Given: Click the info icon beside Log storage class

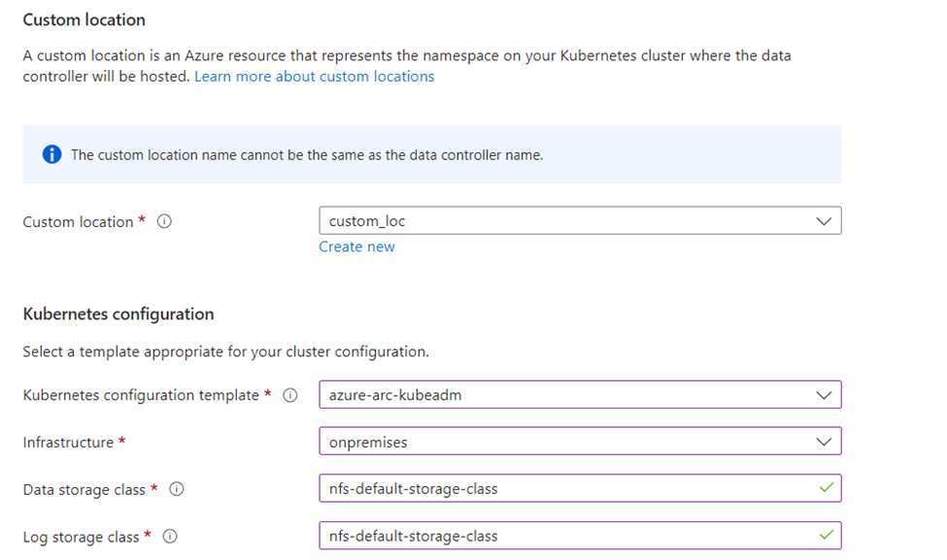Looking at the screenshot, I should [170, 537].
